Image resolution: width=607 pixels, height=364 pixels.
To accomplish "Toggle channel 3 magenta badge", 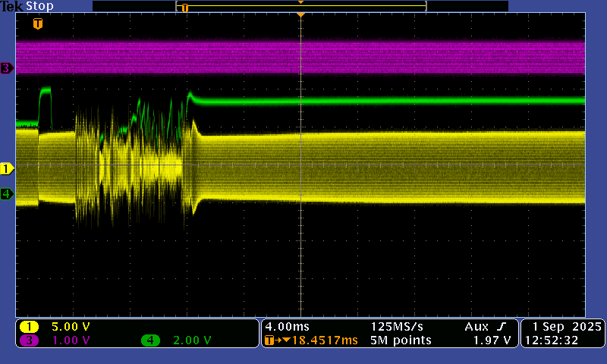I will [30, 340].
